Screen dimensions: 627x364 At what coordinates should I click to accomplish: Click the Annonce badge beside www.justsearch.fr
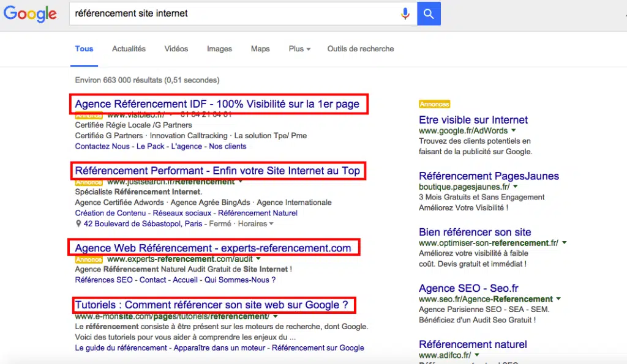pyautogui.click(x=88, y=181)
